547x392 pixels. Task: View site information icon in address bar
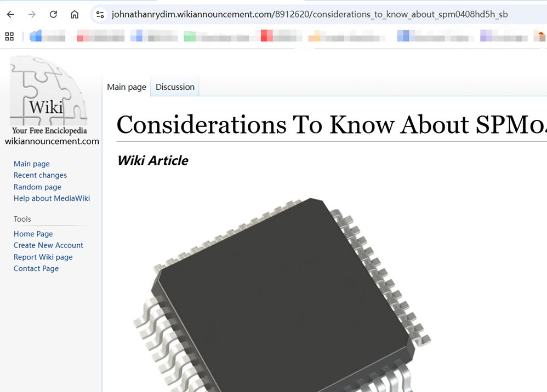tap(100, 14)
